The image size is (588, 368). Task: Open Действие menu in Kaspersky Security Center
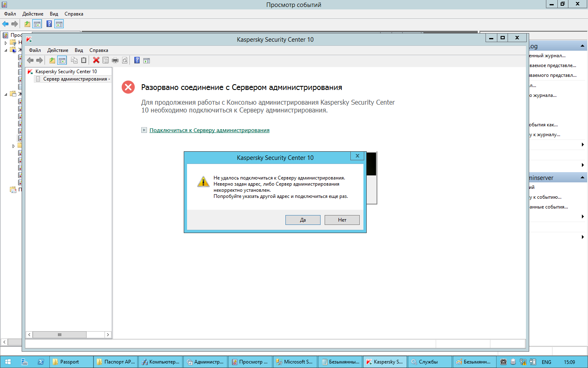58,50
